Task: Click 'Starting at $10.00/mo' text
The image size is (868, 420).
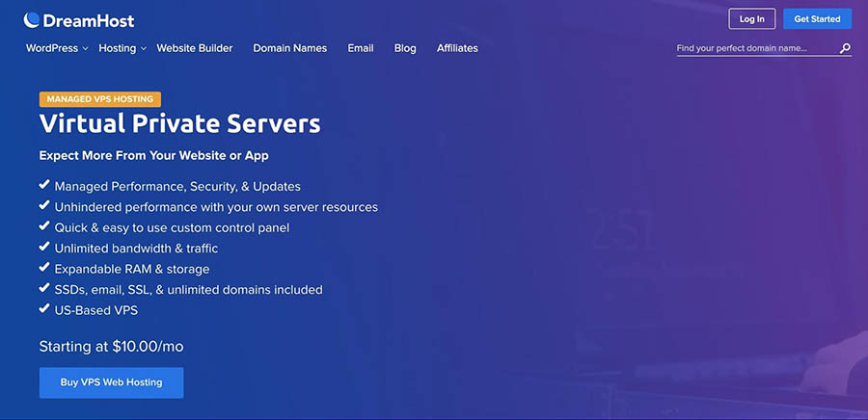Action: (111, 347)
